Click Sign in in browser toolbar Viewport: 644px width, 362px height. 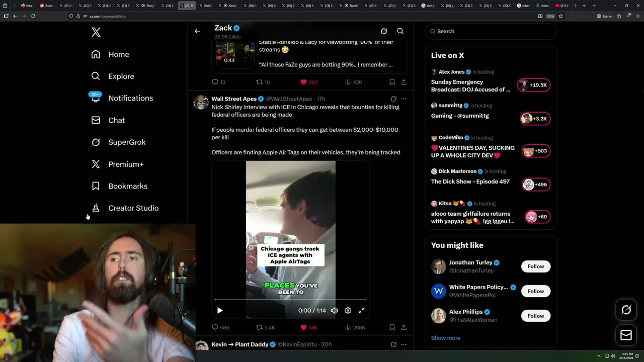pyautogui.click(x=604, y=16)
